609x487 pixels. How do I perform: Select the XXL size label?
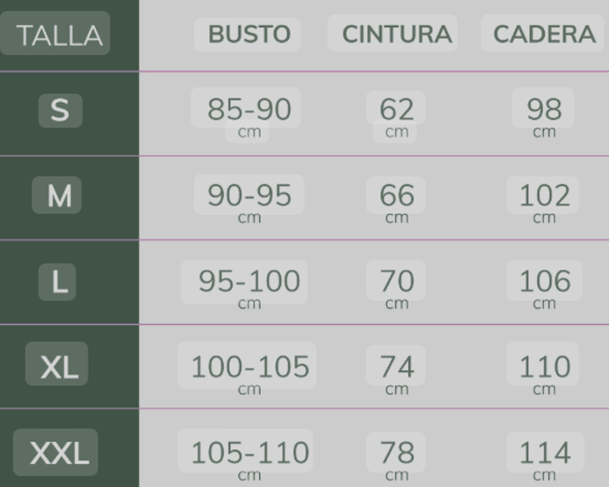click(x=59, y=453)
